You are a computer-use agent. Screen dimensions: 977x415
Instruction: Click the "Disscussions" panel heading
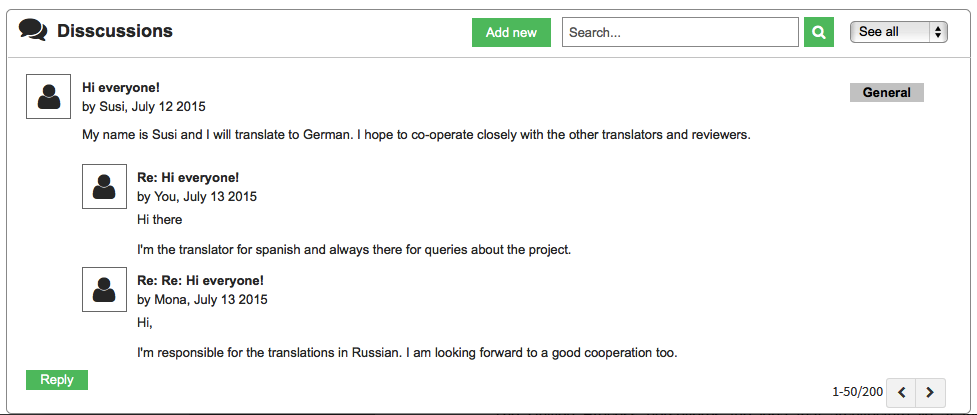115,31
